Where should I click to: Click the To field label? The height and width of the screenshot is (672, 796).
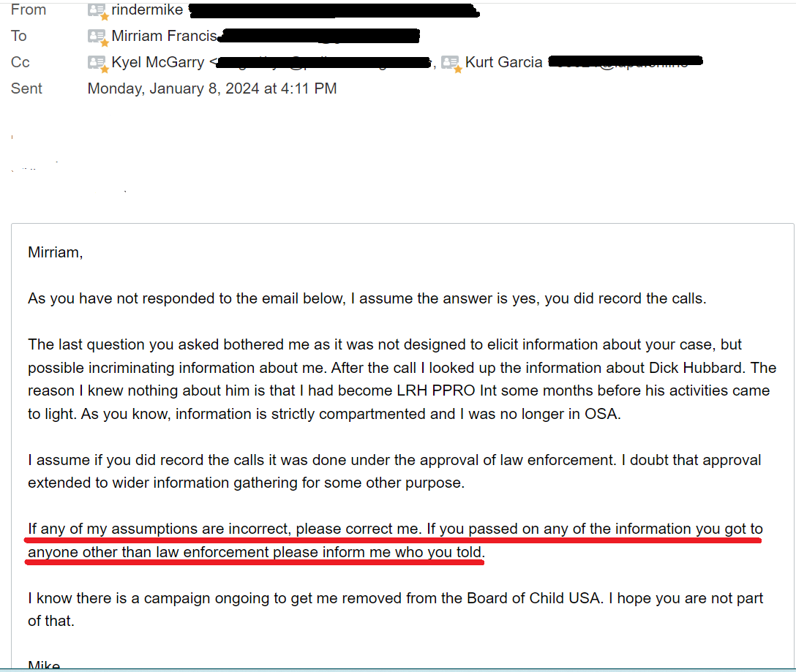point(19,37)
